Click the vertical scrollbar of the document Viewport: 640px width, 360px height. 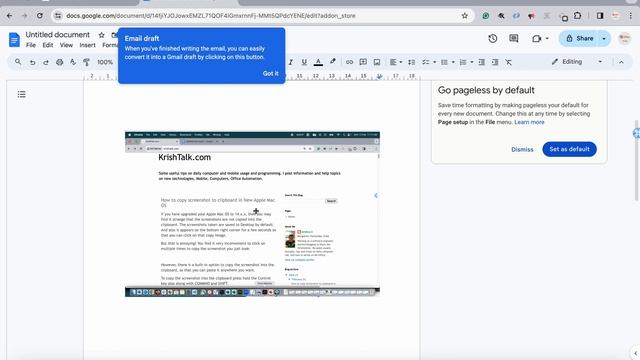pyautogui.click(x=636, y=160)
